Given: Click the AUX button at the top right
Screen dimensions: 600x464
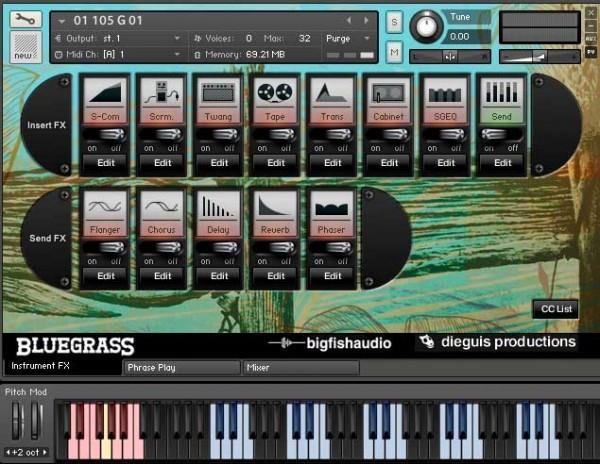Looking at the screenshot, I should 591,39.
